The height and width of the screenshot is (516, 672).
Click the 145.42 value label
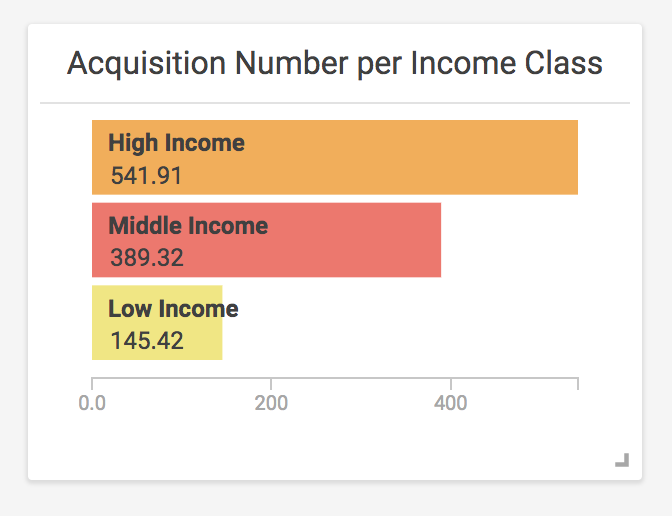tap(147, 341)
